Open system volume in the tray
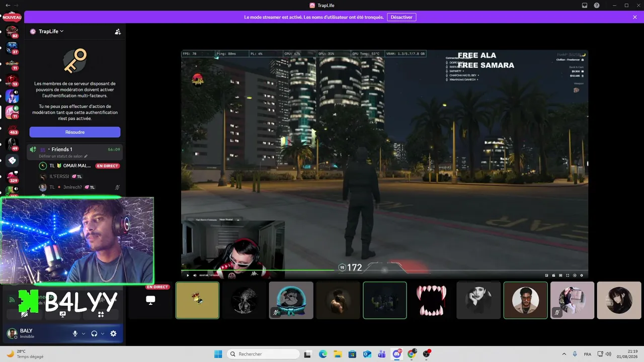644x362 pixels. 608,354
